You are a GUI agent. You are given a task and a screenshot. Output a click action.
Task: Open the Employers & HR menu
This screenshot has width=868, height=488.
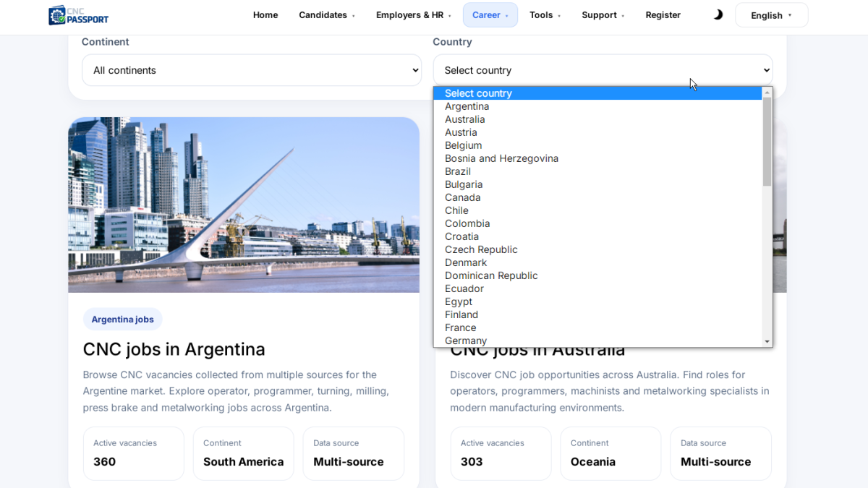[x=414, y=15]
